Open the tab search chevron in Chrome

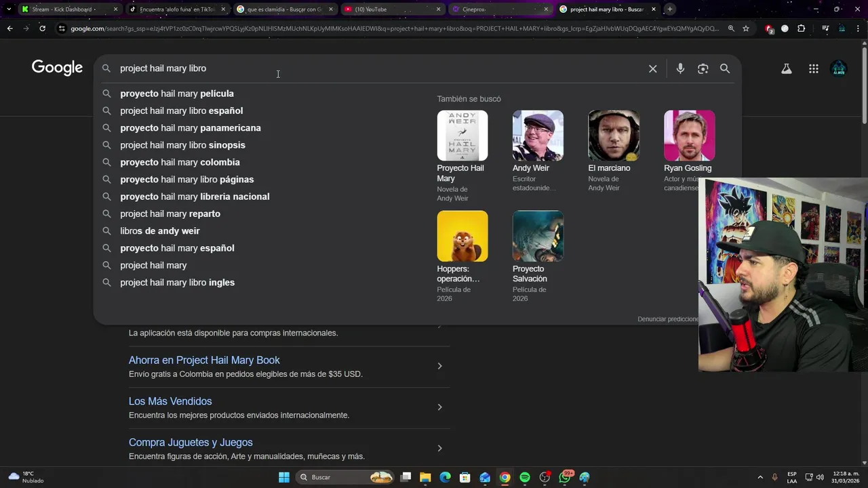(x=8, y=9)
